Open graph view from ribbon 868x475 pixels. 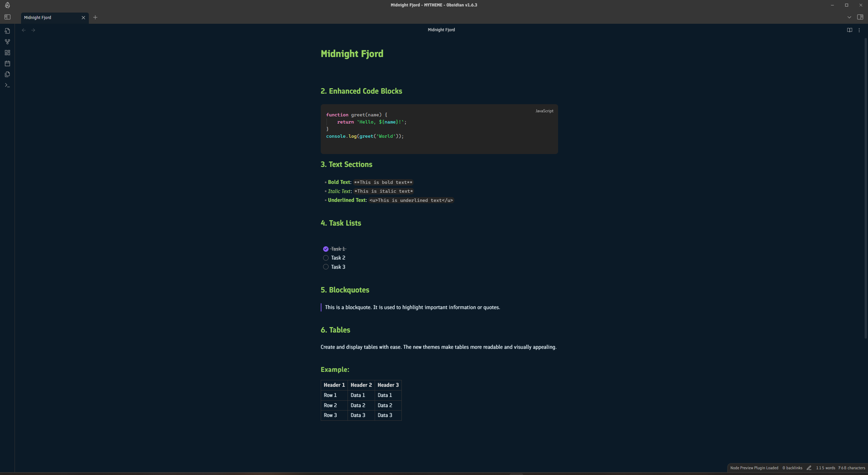point(7,42)
